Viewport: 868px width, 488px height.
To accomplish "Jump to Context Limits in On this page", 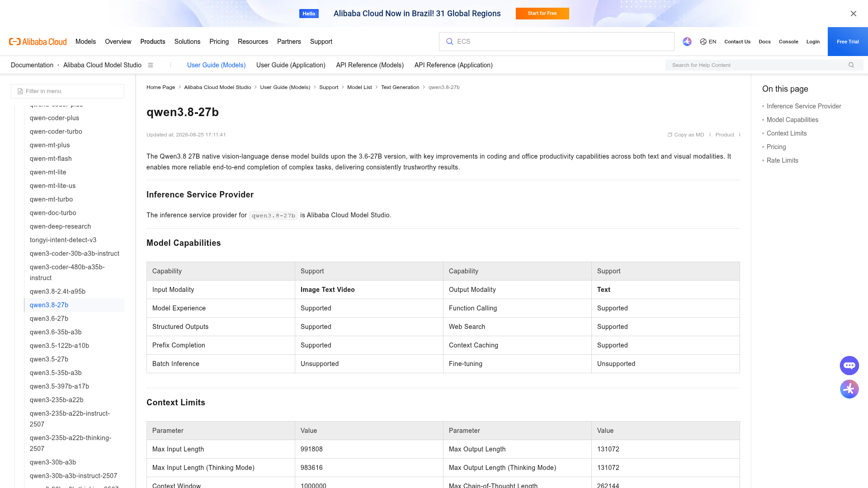I will tap(787, 133).
